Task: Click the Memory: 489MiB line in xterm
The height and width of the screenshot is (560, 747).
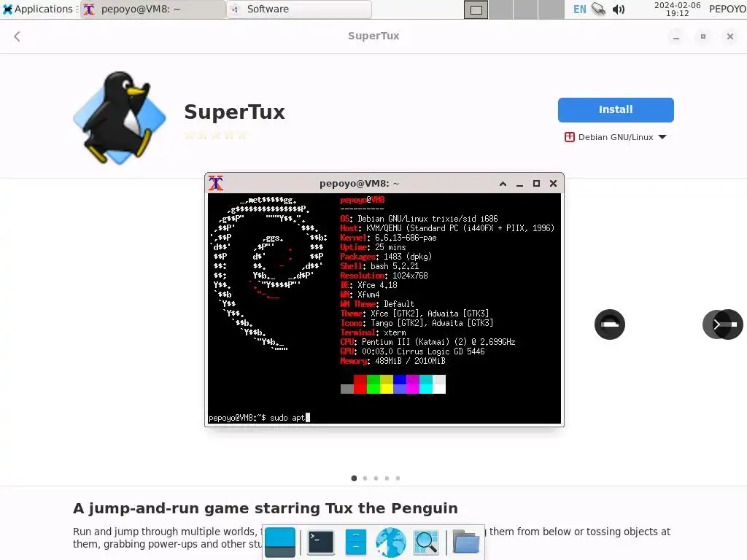Action: (393, 361)
